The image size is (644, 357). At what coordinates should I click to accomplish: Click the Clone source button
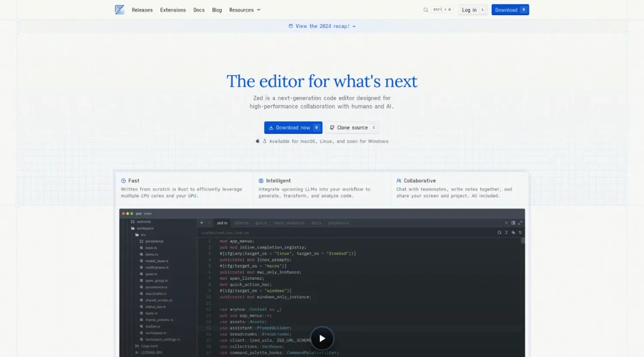pos(352,128)
